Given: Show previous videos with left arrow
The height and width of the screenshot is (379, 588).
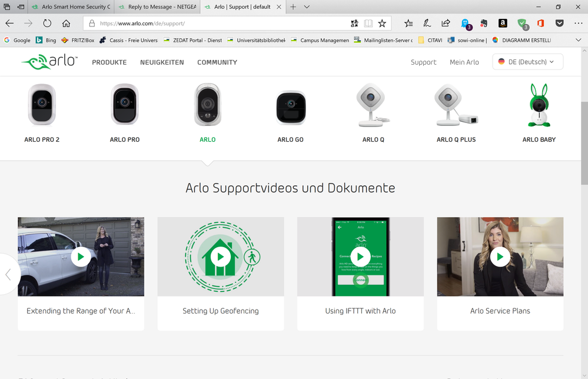Looking at the screenshot, I should 8,274.
